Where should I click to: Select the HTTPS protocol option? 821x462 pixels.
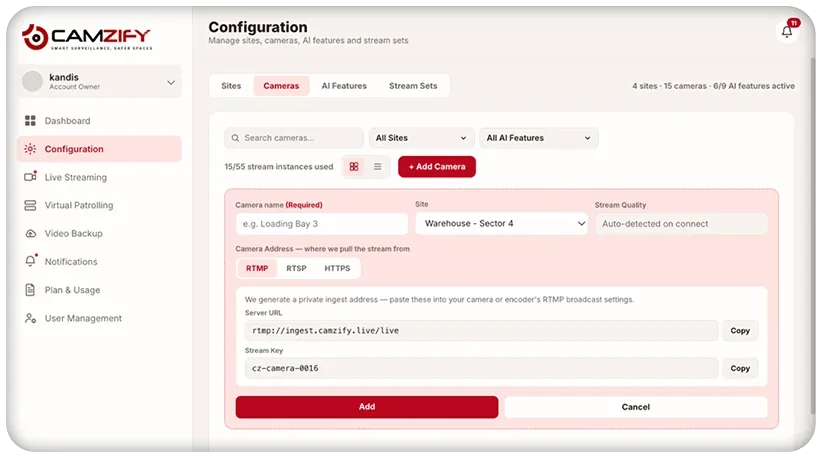pyautogui.click(x=337, y=268)
